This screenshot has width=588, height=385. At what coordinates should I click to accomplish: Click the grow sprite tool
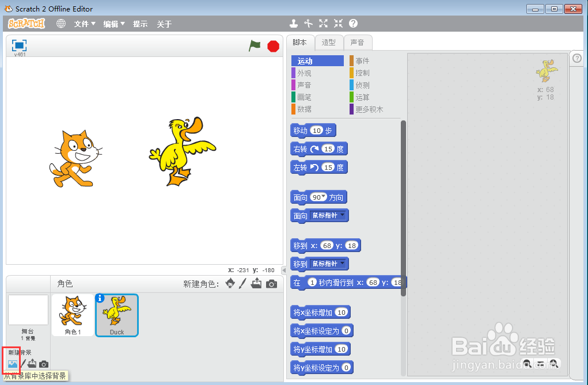[x=323, y=24]
